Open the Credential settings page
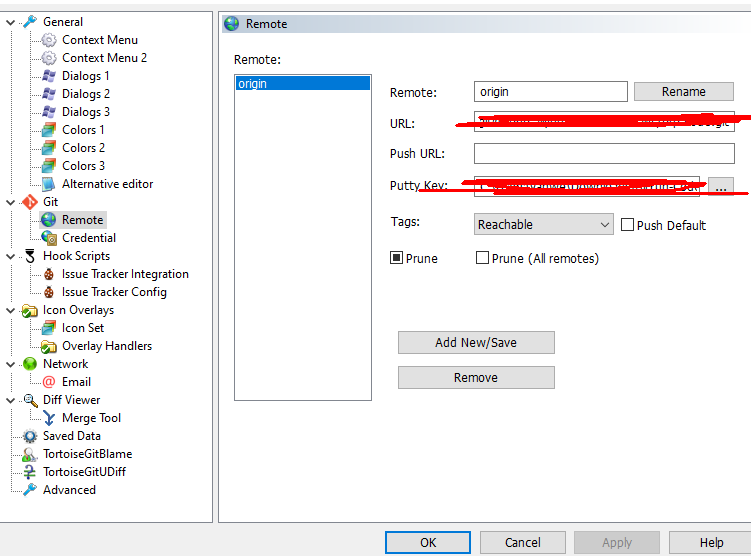The image size is (751, 556). click(x=89, y=238)
